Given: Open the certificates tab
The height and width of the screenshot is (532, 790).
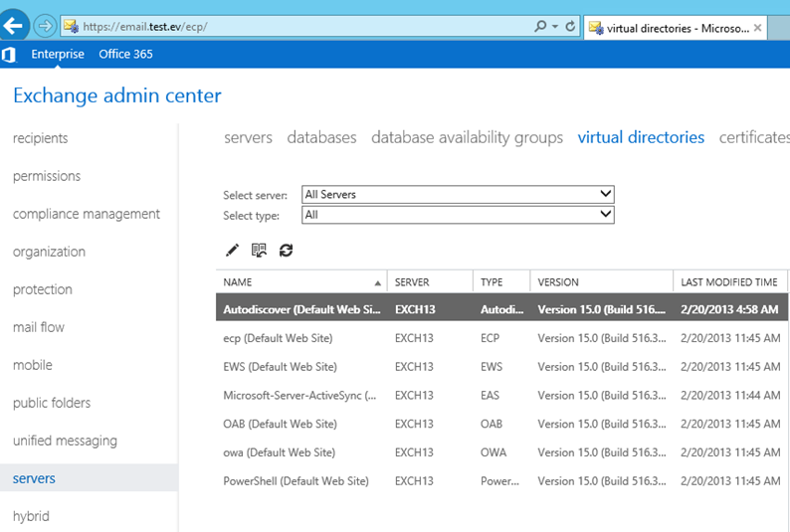Looking at the screenshot, I should click(754, 137).
